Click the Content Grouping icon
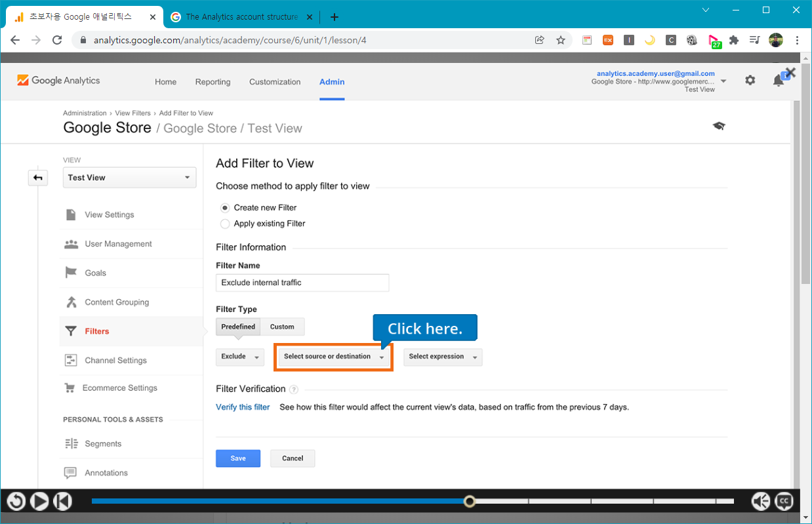The image size is (812, 524). click(71, 302)
